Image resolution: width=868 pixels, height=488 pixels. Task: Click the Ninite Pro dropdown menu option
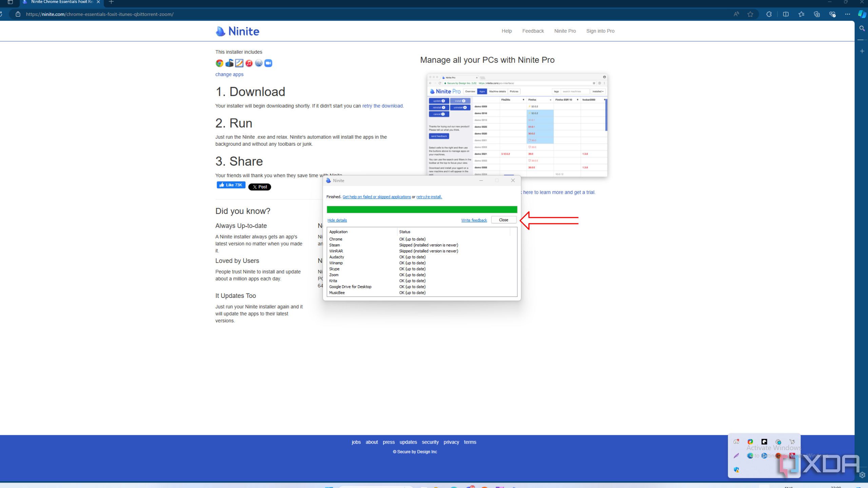565,31
